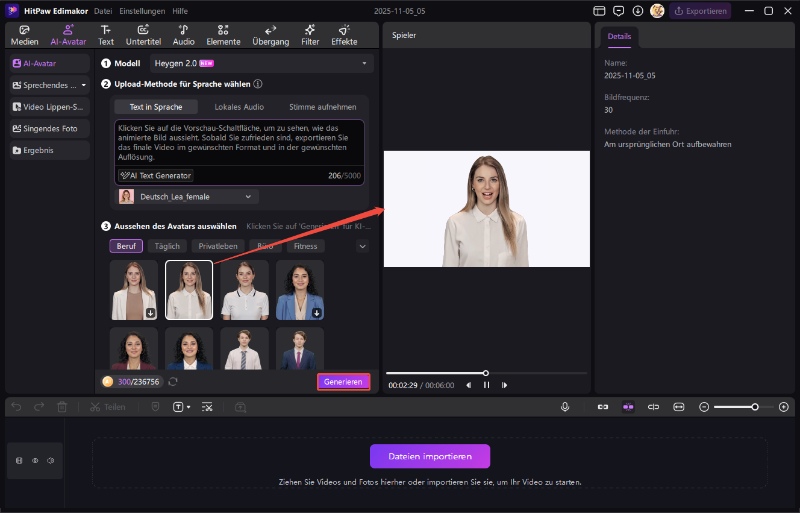This screenshot has height=513, width=800.
Task: Choose the avatar in white polo shirt
Action: coord(244,290)
